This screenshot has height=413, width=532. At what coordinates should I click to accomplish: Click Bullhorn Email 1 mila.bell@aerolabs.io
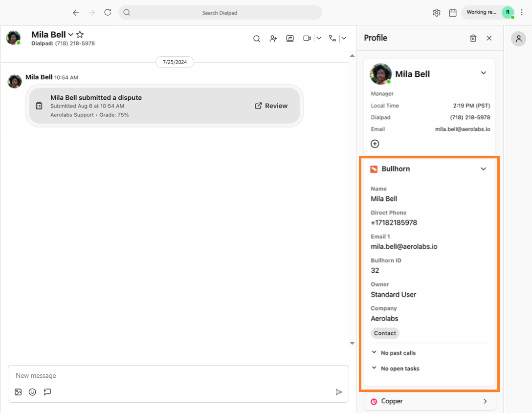pos(404,246)
